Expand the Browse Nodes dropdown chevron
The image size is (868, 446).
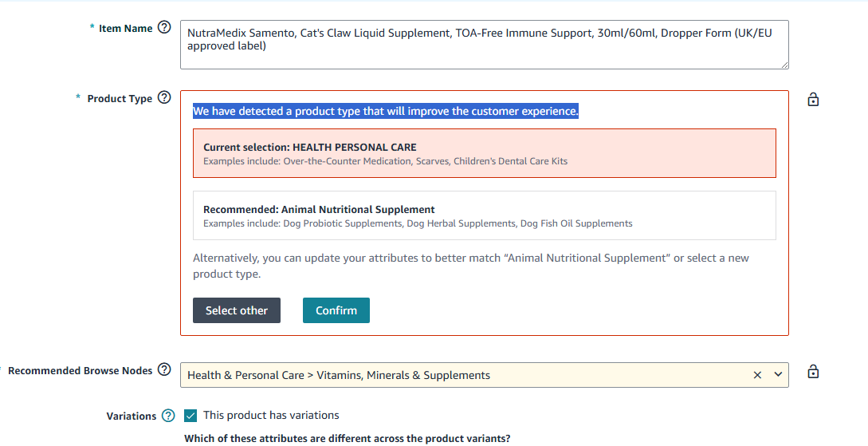click(778, 374)
